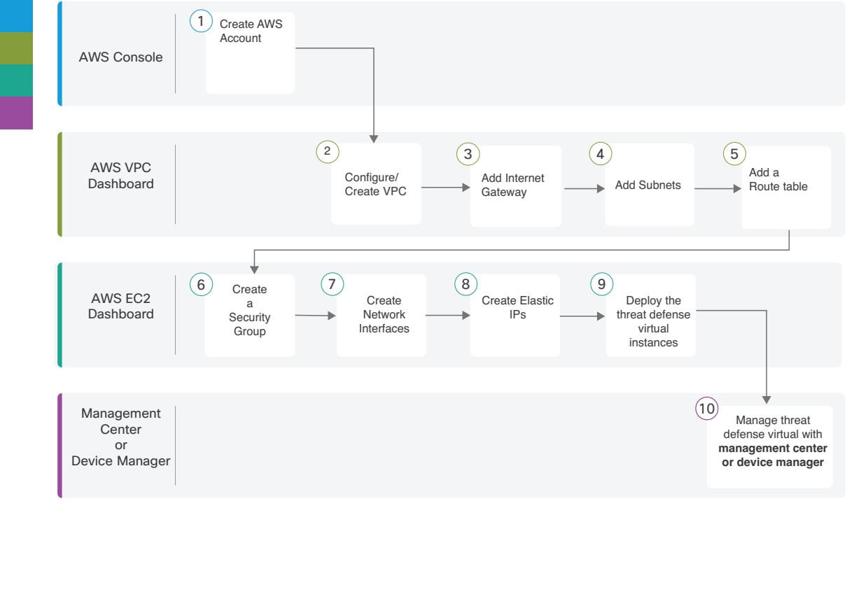Click the step 3 numbered circle
Screen dimensions: 868x599
pos(468,153)
